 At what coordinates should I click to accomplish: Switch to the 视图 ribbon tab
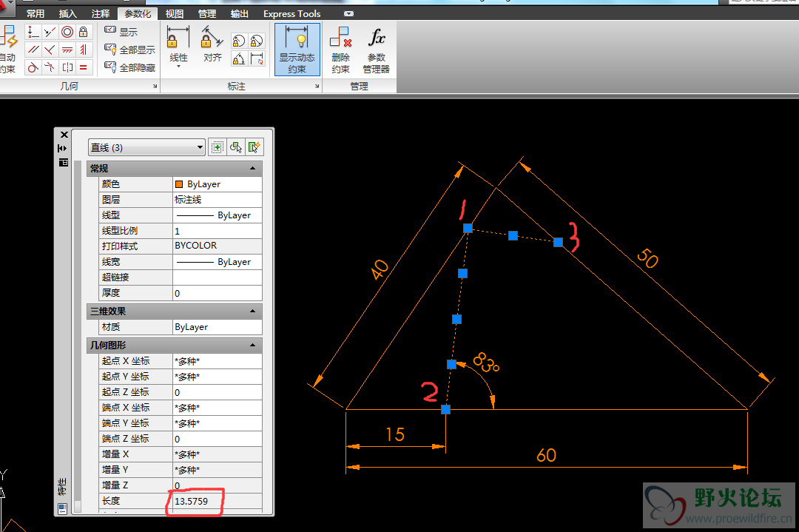point(175,14)
